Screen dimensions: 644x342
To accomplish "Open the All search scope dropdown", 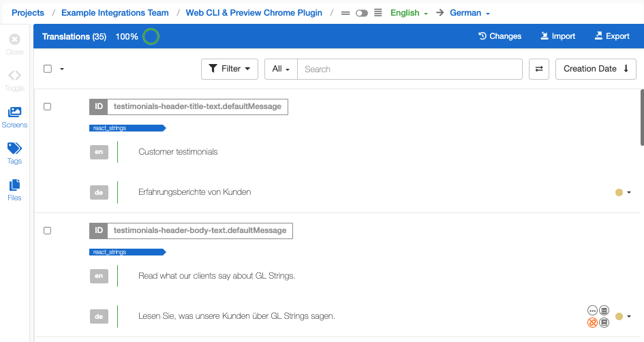I will [x=281, y=69].
